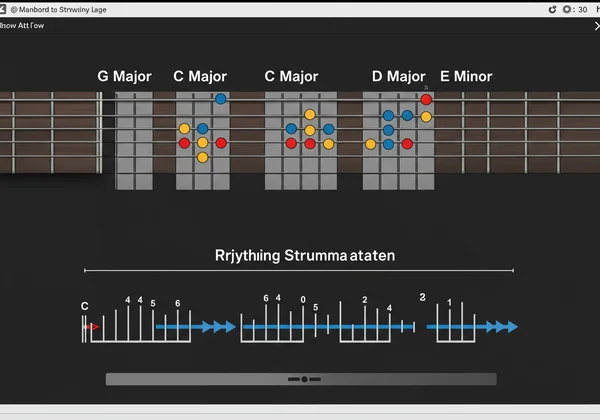This screenshot has height=420, width=600.
Task: Click the 'Manbord to Strwiiny Lage' window title
Action: 63,10
